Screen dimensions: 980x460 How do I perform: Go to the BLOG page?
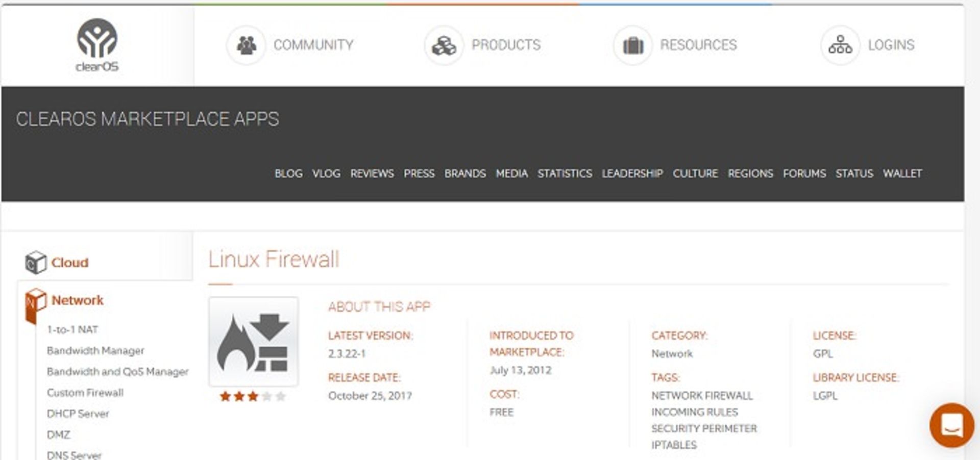(x=288, y=173)
